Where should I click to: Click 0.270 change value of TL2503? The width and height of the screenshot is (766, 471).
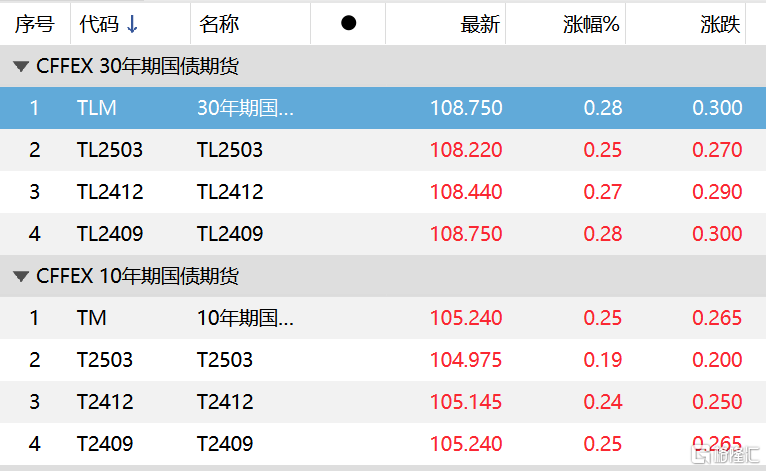[717, 150]
